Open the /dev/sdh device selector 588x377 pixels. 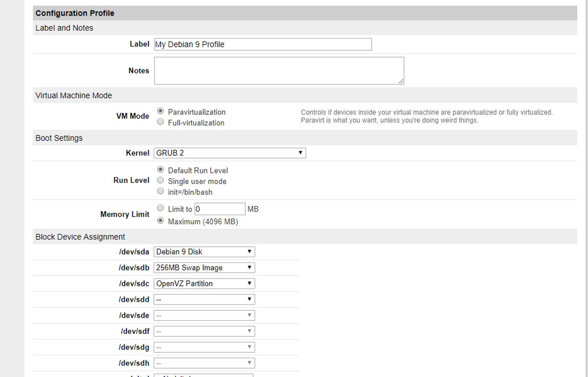click(x=203, y=363)
